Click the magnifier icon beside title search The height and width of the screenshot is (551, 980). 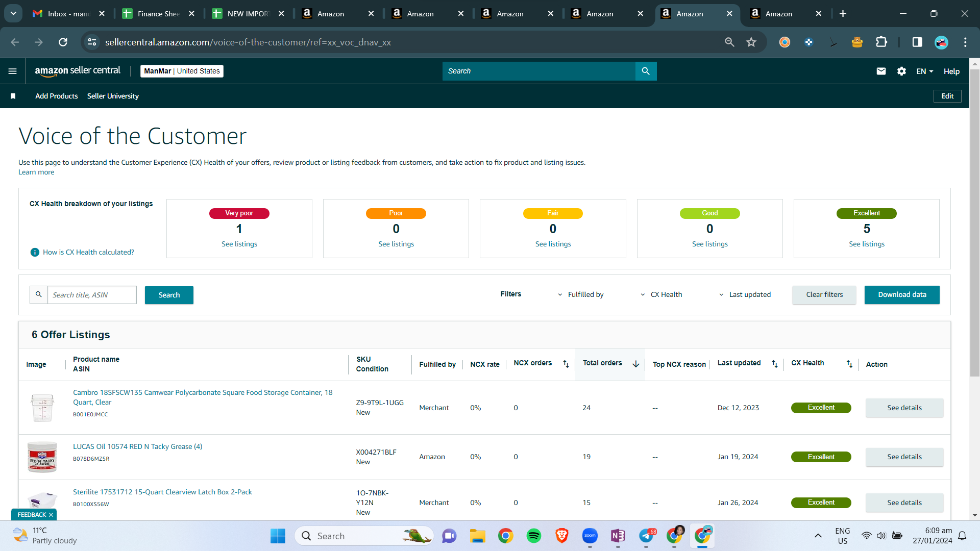click(x=39, y=295)
